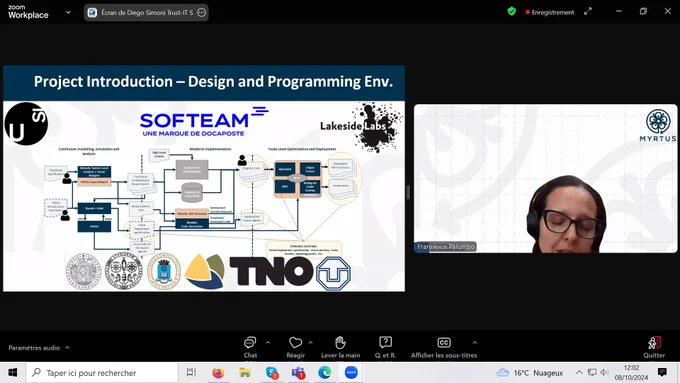Open File Explorer from the taskbar
This screenshot has width=680, height=383.
point(245,373)
